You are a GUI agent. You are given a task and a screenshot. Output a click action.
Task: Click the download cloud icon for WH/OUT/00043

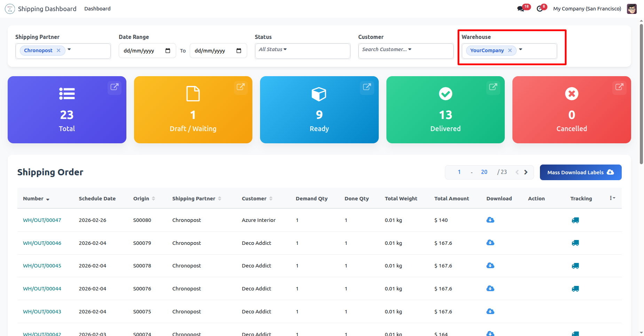490,311
